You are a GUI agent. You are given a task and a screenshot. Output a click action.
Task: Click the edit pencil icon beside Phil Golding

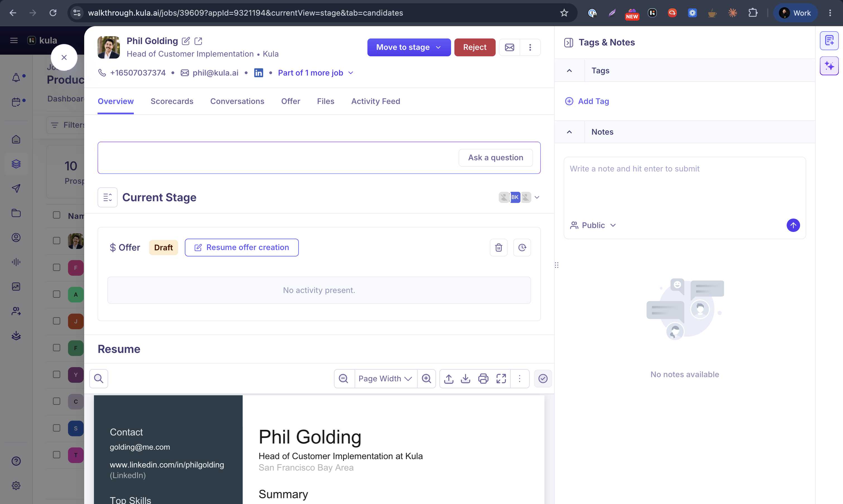[x=186, y=41]
